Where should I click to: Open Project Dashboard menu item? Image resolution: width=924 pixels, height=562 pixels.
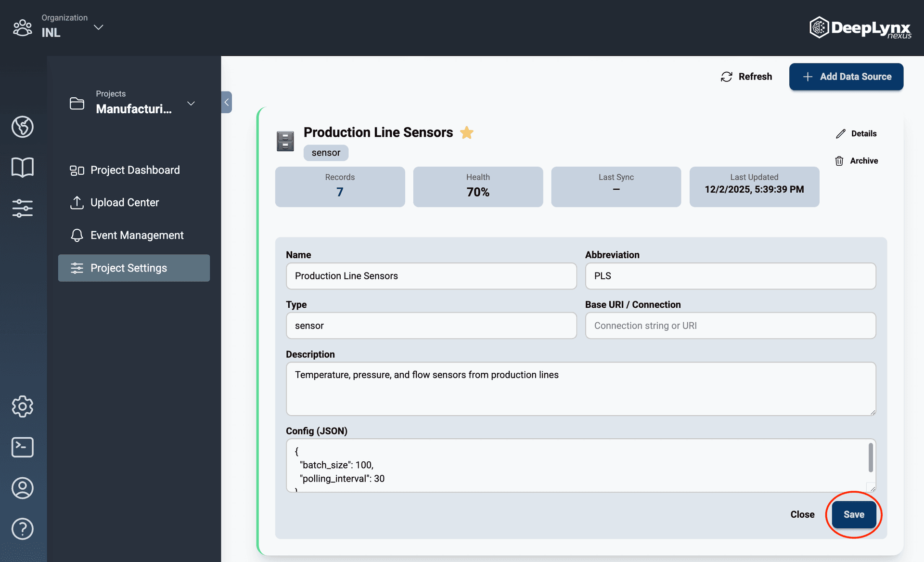coord(134,170)
